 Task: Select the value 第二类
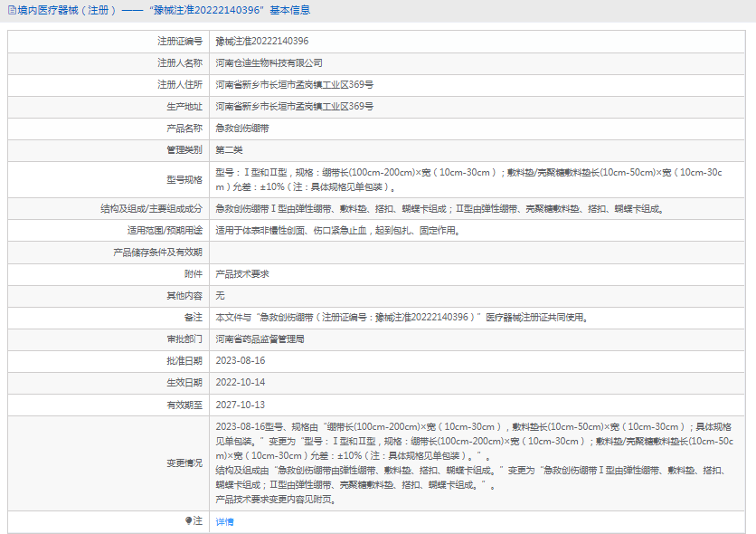coord(229,150)
